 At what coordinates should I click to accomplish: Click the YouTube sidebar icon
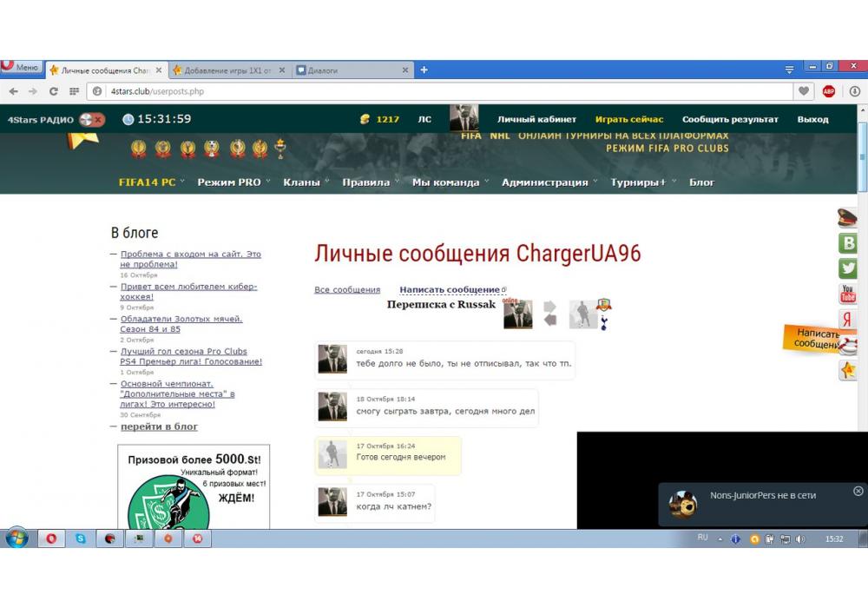(848, 294)
